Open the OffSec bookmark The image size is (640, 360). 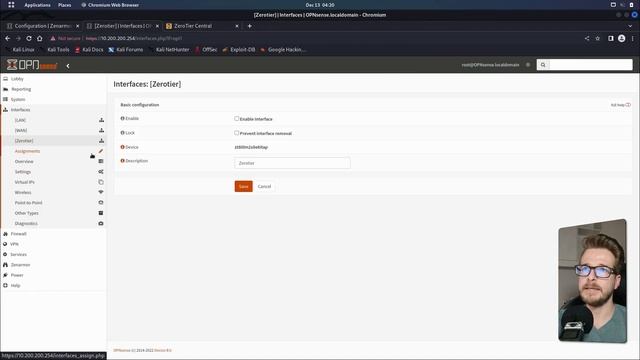point(206,49)
